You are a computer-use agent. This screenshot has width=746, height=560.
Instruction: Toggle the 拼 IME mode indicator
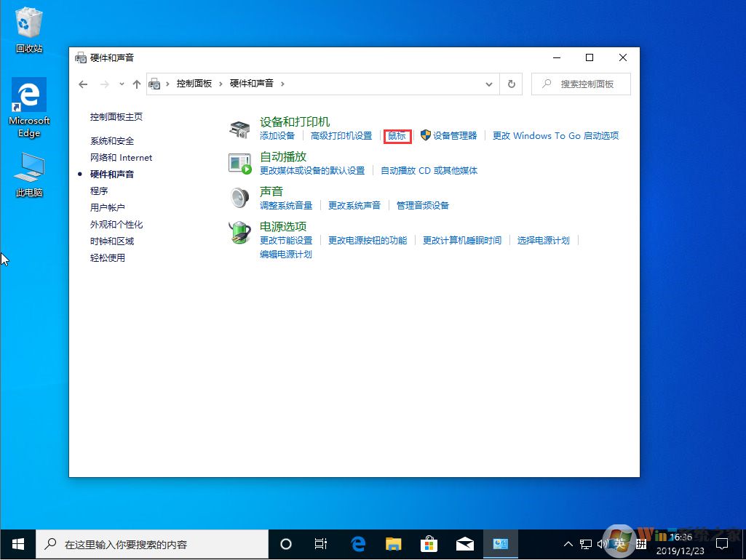tap(641, 543)
